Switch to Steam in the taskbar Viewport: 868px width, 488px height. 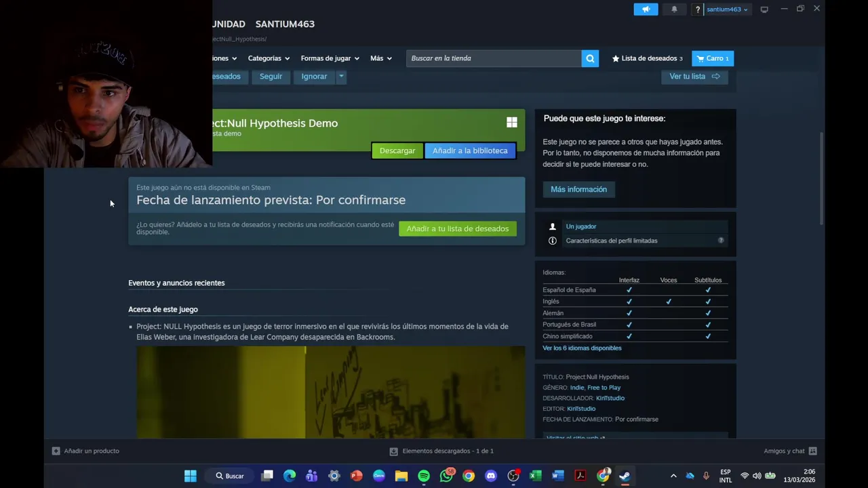click(625, 476)
